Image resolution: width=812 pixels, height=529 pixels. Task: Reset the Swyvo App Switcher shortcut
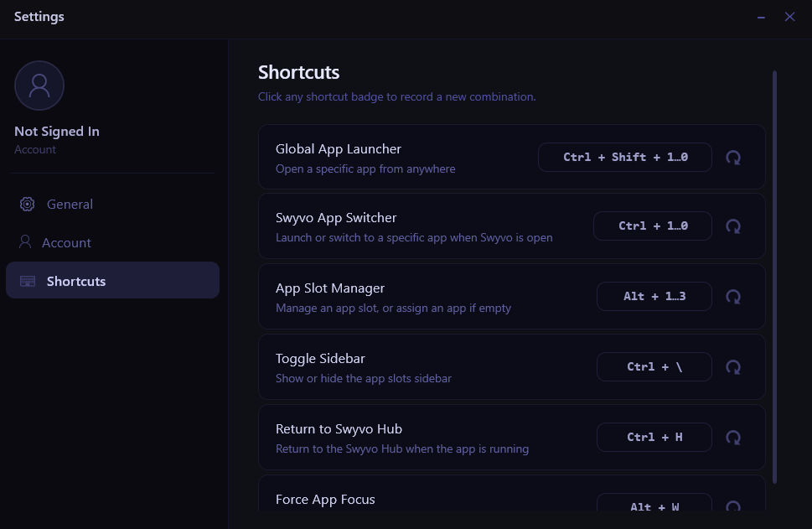click(x=733, y=226)
